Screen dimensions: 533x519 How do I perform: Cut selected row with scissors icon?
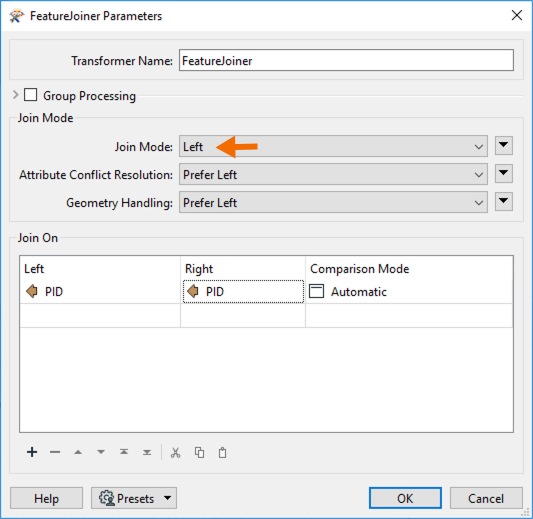coord(175,453)
